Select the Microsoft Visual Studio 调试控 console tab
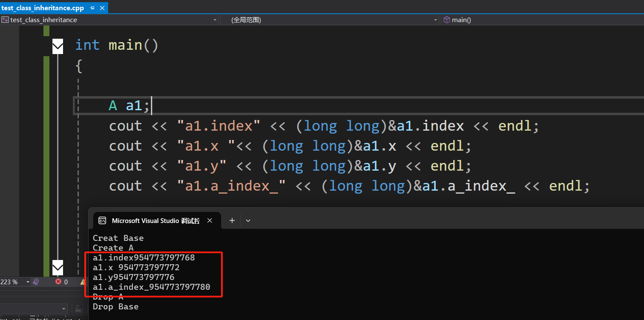This screenshot has height=320, width=644. click(x=155, y=220)
